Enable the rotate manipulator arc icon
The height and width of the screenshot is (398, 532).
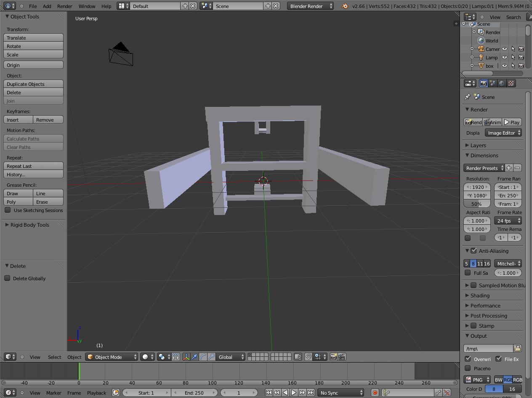[x=203, y=357]
